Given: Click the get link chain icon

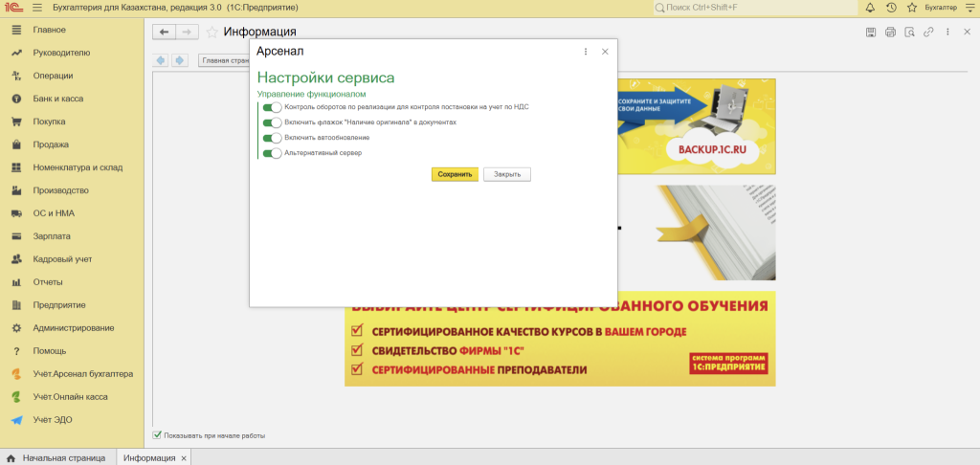Looking at the screenshot, I should (928, 33).
